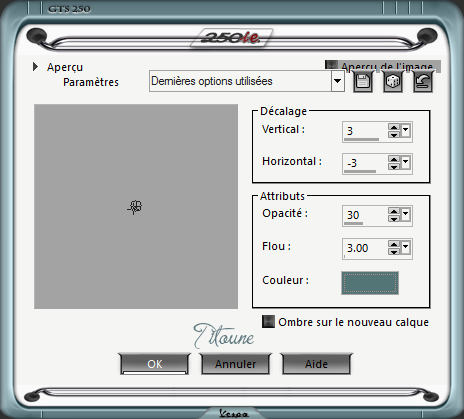Open the Flou slider dropdown arrow
The width and height of the screenshot is (464, 419).
tap(405, 248)
